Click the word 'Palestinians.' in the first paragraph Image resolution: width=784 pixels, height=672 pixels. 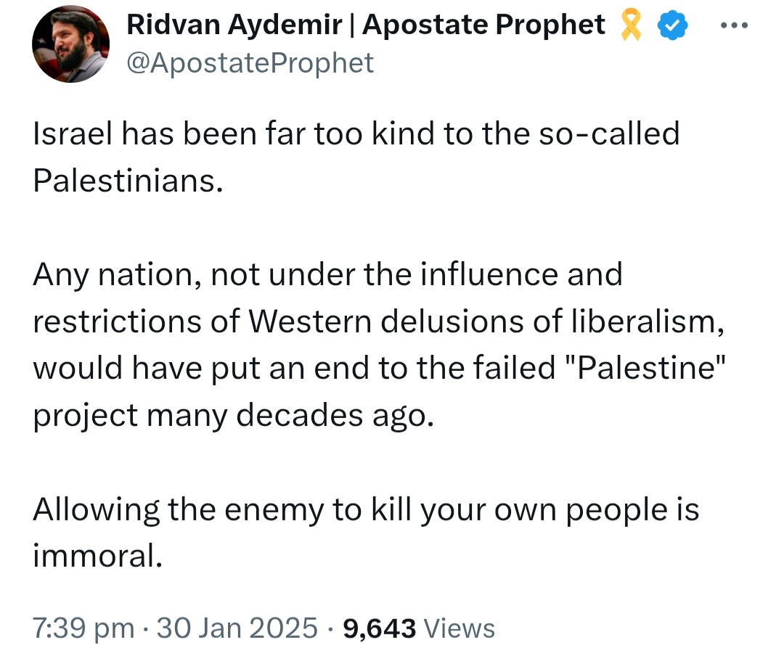click(x=128, y=180)
